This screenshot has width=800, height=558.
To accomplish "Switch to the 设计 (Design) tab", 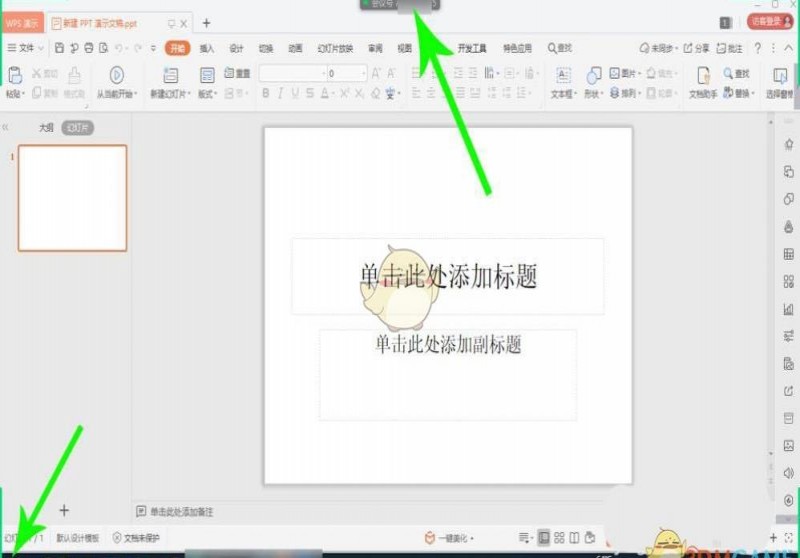I will 236,48.
